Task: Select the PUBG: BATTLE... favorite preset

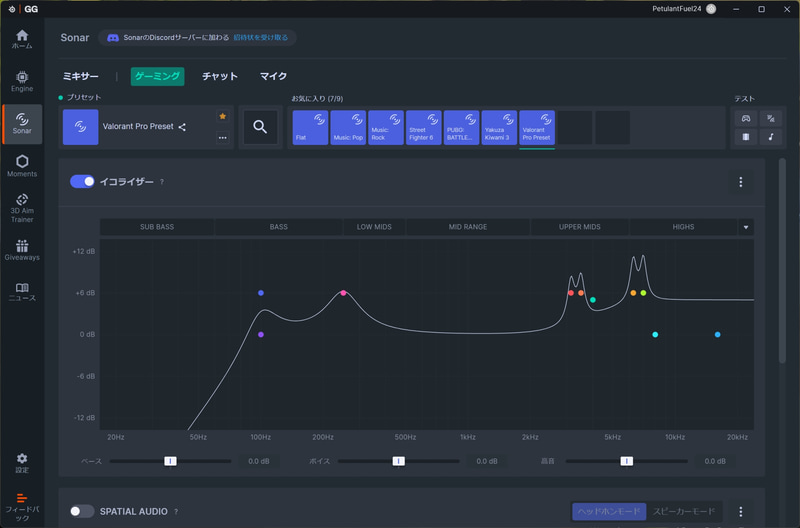Action: [461, 128]
